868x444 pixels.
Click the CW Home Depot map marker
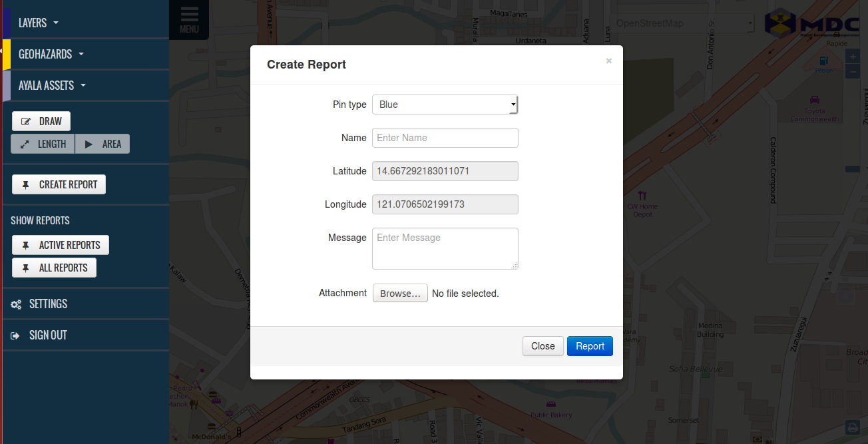point(642,196)
